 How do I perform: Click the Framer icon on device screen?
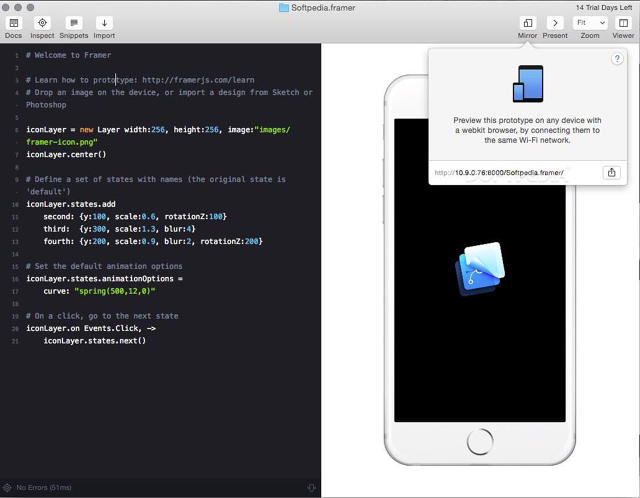coord(480,269)
